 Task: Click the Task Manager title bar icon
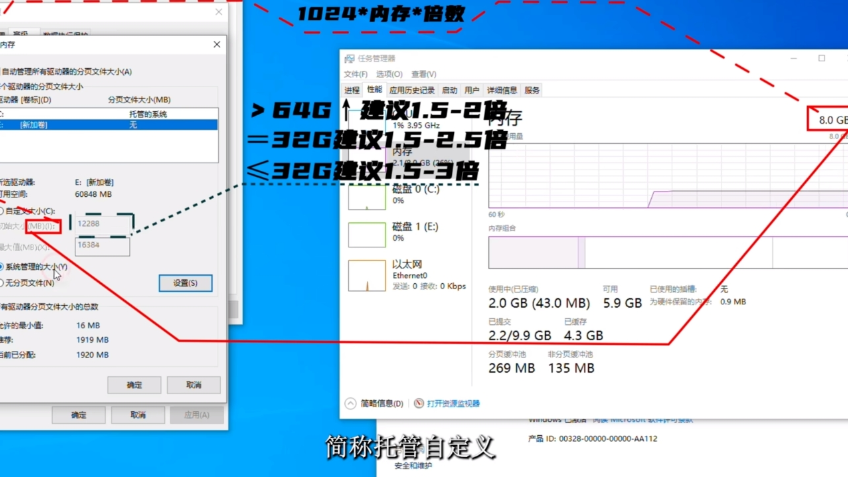(349, 58)
